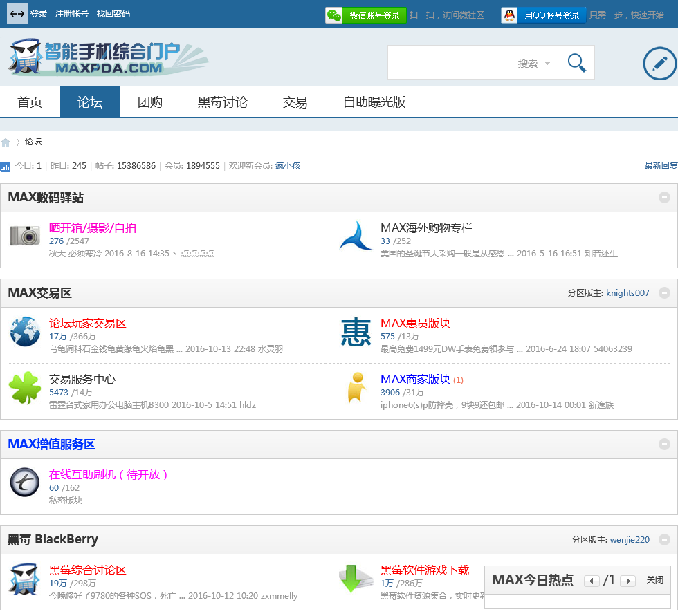Open the 黑莓讨论 tab

(x=223, y=102)
